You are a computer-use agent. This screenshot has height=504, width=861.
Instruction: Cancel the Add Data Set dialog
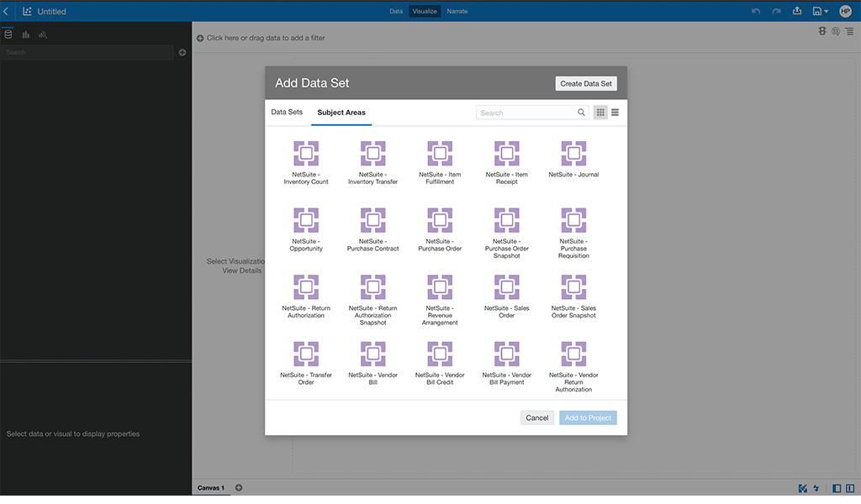click(x=537, y=417)
